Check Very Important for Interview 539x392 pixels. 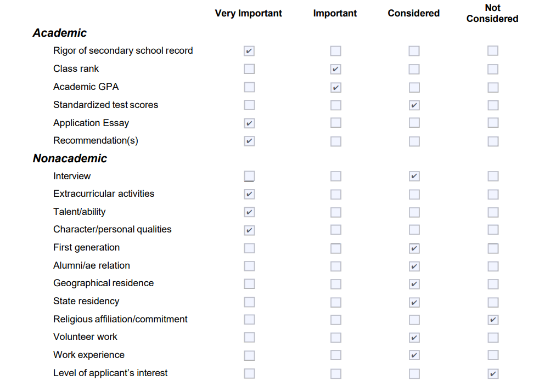click(249, 176)
